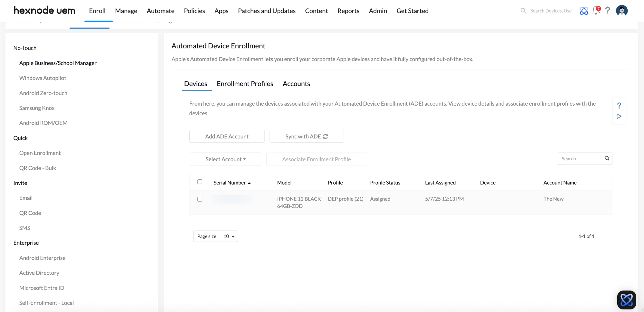Screen dimensions: 644x312
Task: Expand the Select Account dropdown
Action: point(226,159)
